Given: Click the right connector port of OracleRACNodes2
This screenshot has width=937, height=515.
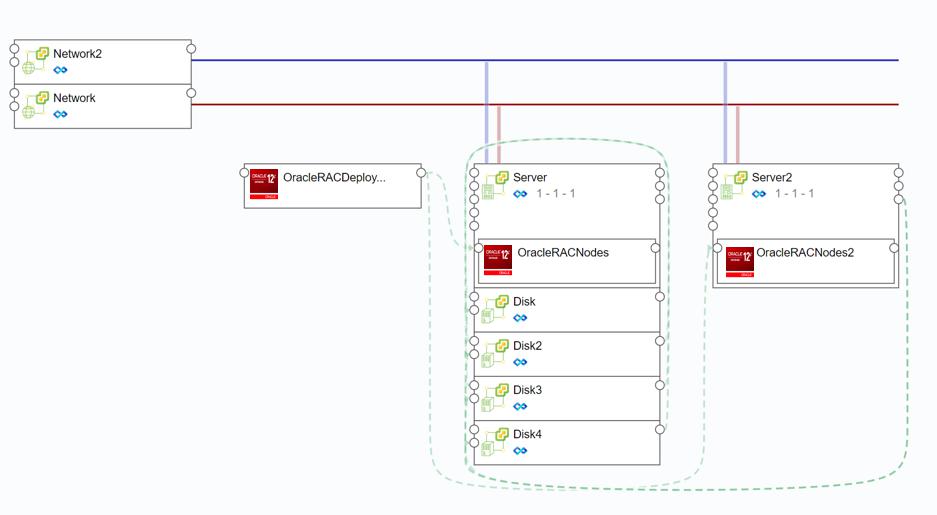Looking at the screenshot, I should (x=894, y=248).
